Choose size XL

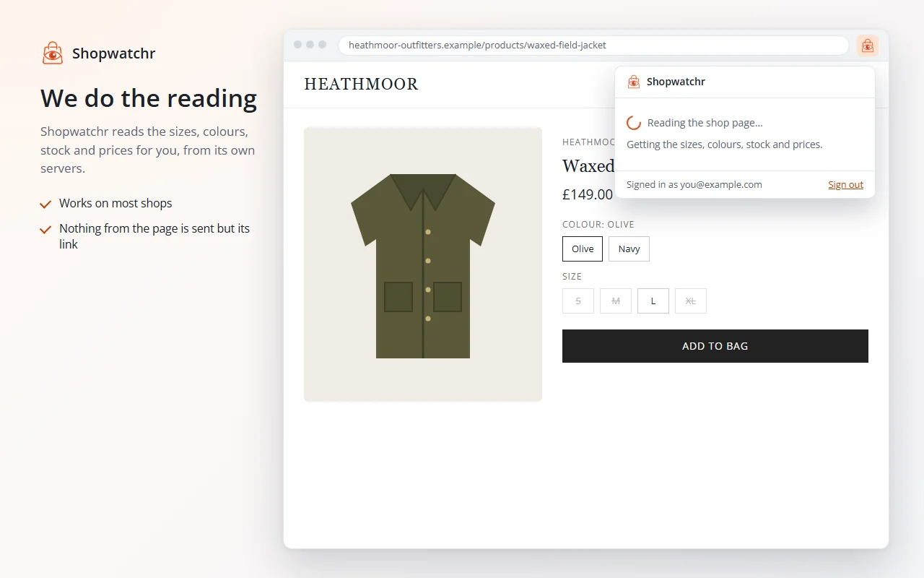[x=691, y=301]
